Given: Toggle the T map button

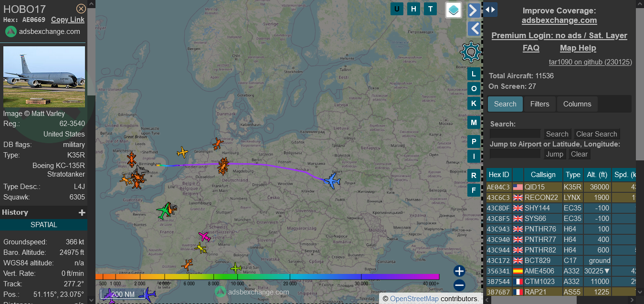Looking at the screenshot, I should (431, 9).
